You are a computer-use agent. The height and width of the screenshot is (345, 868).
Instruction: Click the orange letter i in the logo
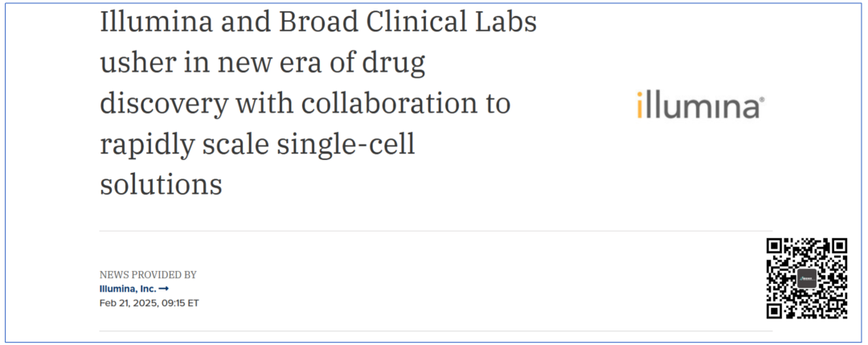coord(640,105)
